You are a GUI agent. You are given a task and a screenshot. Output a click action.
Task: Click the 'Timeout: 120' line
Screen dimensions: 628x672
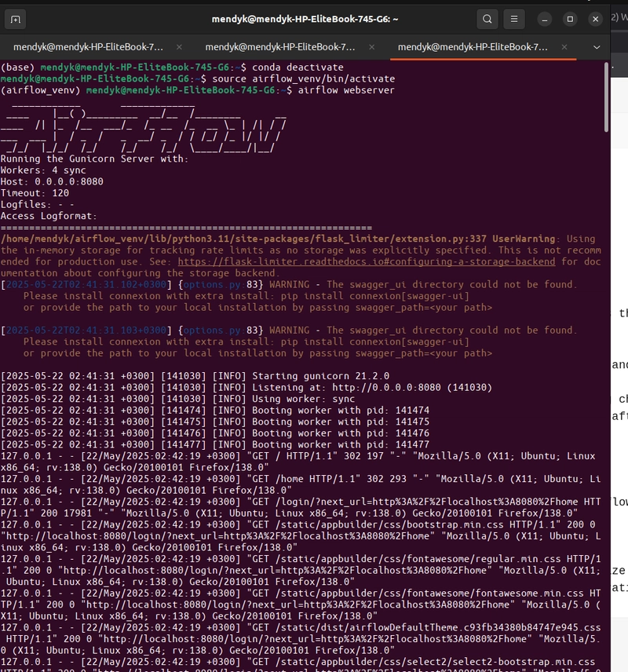pos(35,193)
